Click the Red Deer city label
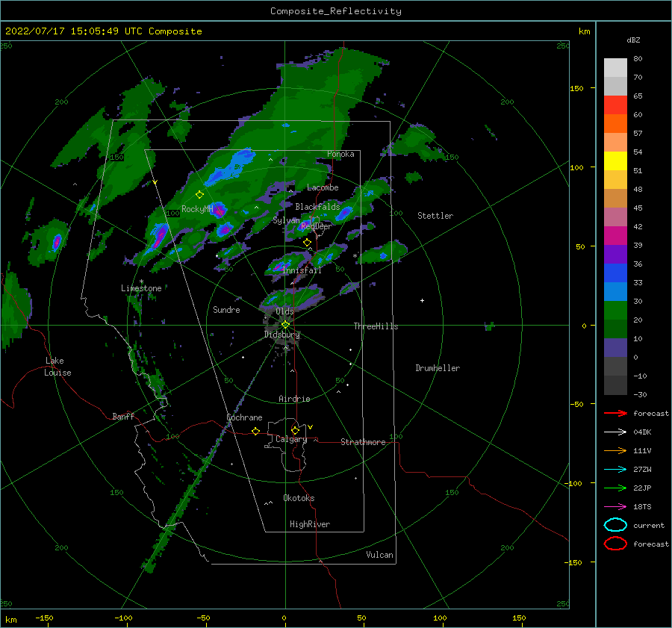This screenshot has width=672, height=628. pyautogui.click(x=317, y=226)
